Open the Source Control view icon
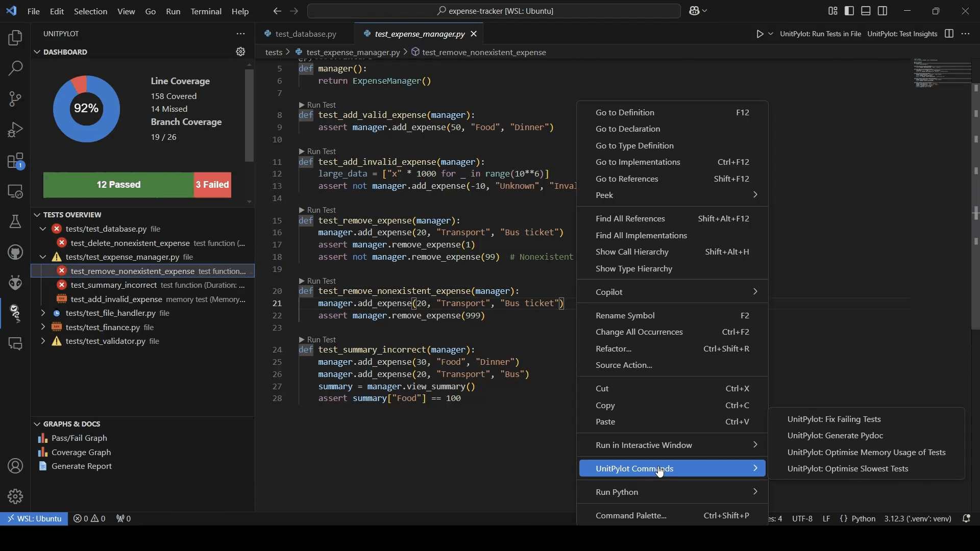 pos(15,98)
